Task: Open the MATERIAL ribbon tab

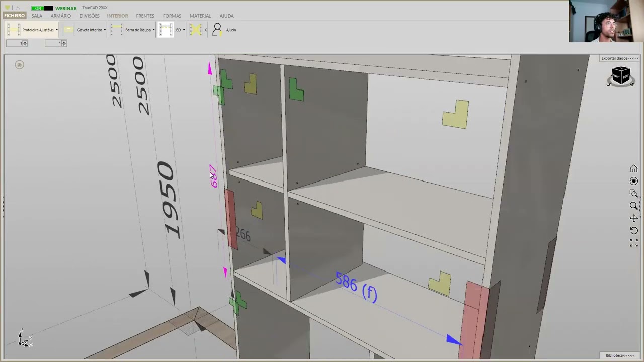Action: [x=200, y=16]
